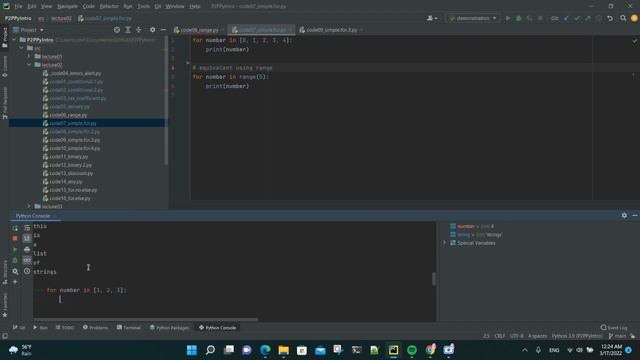Open the Python Packages tool window button
This screenshot has height=360, width=640.
click(x=169, y=327)
